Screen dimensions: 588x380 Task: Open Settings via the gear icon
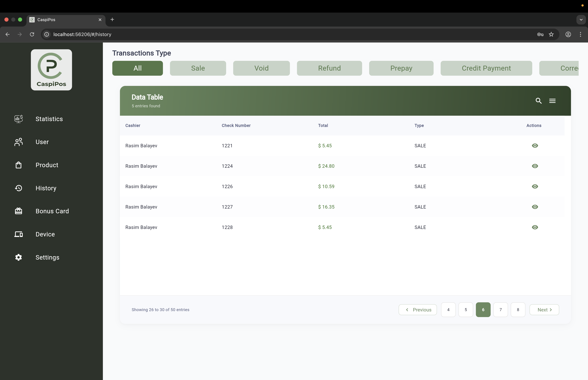19,257
